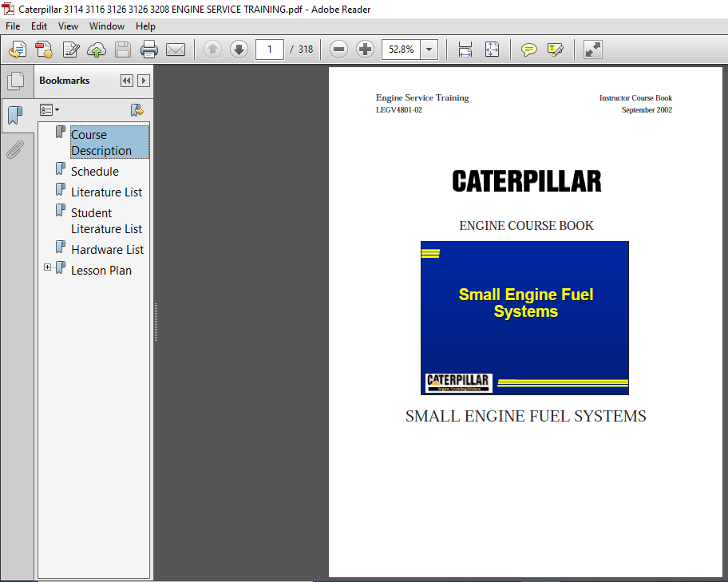The height and width of the screenshot is (582, 728).
Task: Switch to Read Mode expand icon
Action: 593,49
